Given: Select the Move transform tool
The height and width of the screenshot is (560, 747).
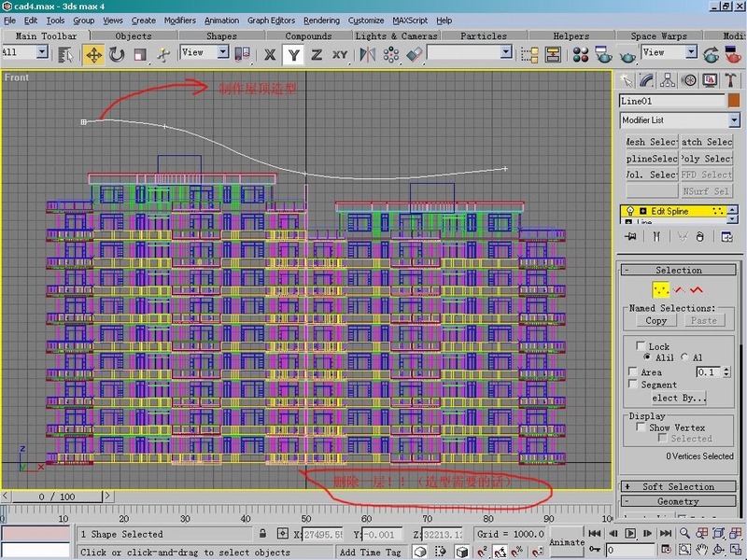Looking at the screenshot, I should [93, 54].
